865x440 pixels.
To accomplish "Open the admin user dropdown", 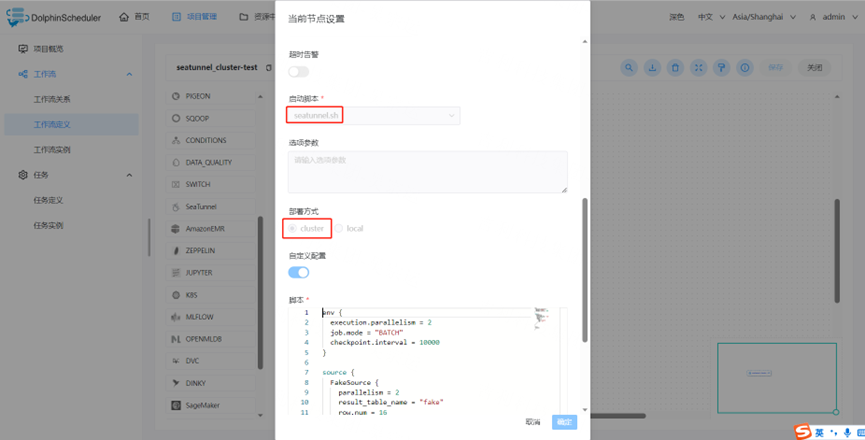I will pyautogui.click(x=833, y=17).
